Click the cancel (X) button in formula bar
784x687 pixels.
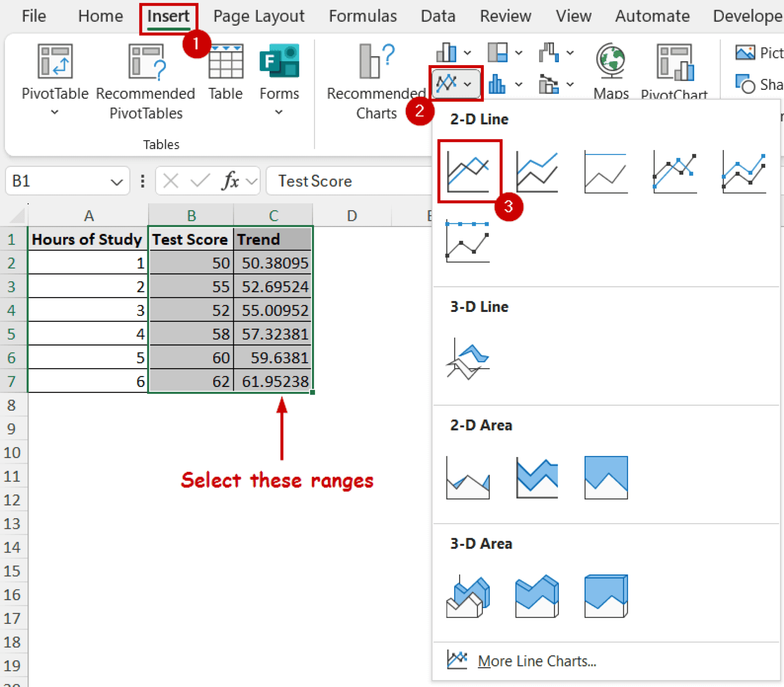(171, 181)
